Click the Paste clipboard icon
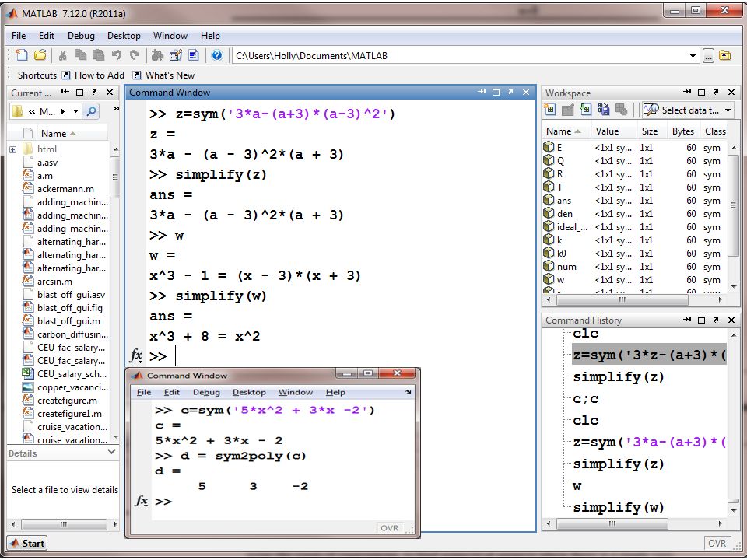 tap(98, 55)
